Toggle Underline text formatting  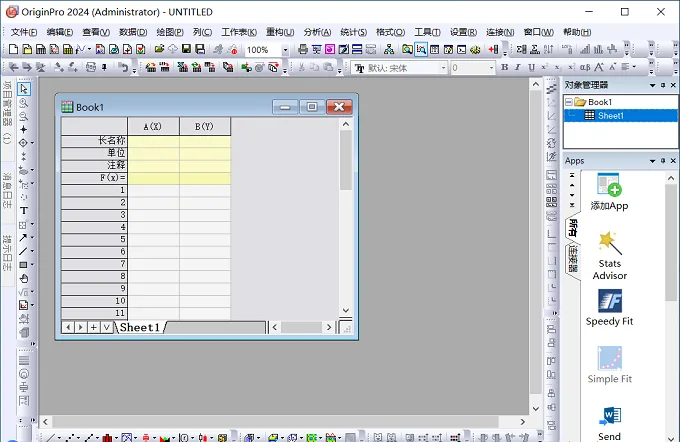coord(531,67)
